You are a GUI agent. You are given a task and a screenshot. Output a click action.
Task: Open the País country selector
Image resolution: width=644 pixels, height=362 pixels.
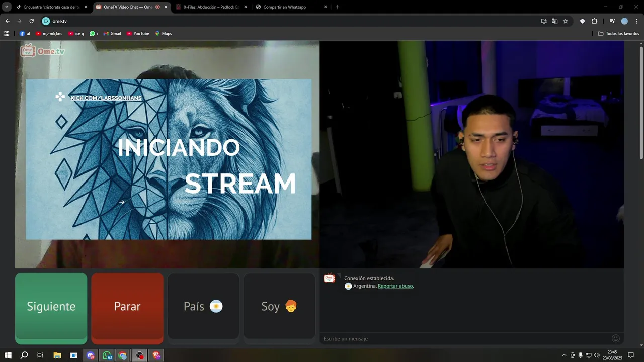pos(203,306)
